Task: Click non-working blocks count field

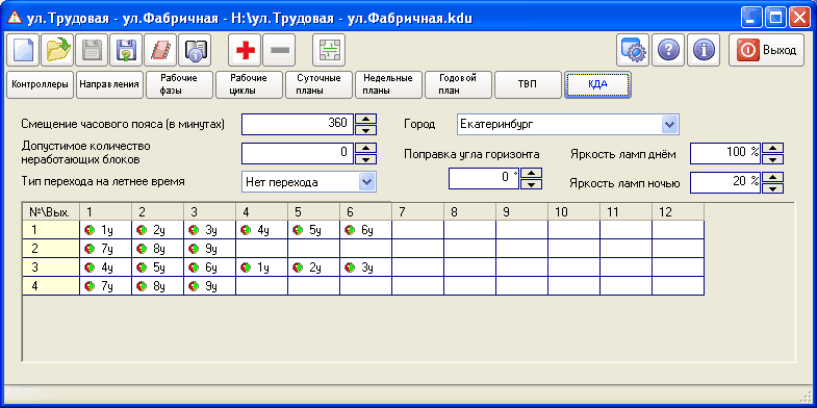Action: click(298, 153)
